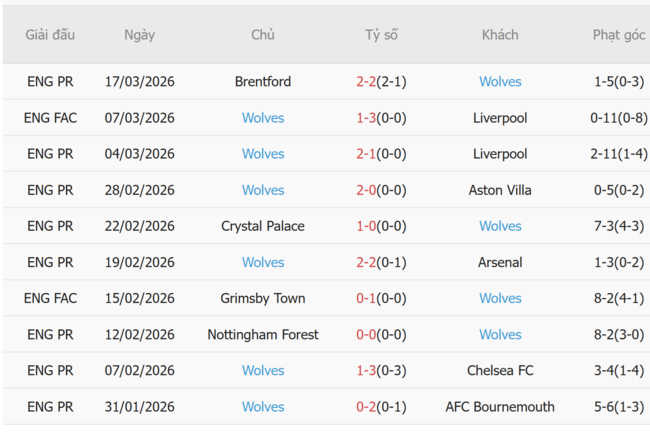Click Wolves in the Aston Villa row

pos(263,190)
